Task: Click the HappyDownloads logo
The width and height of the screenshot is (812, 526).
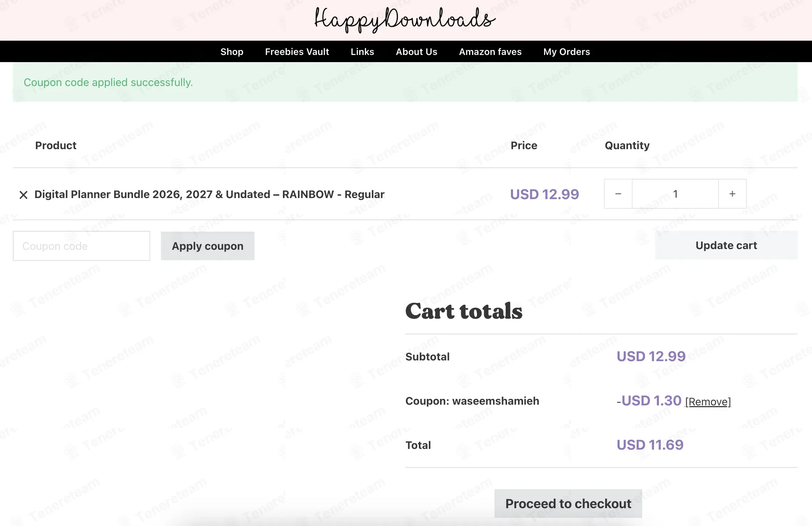Action: tap(405, 20)
